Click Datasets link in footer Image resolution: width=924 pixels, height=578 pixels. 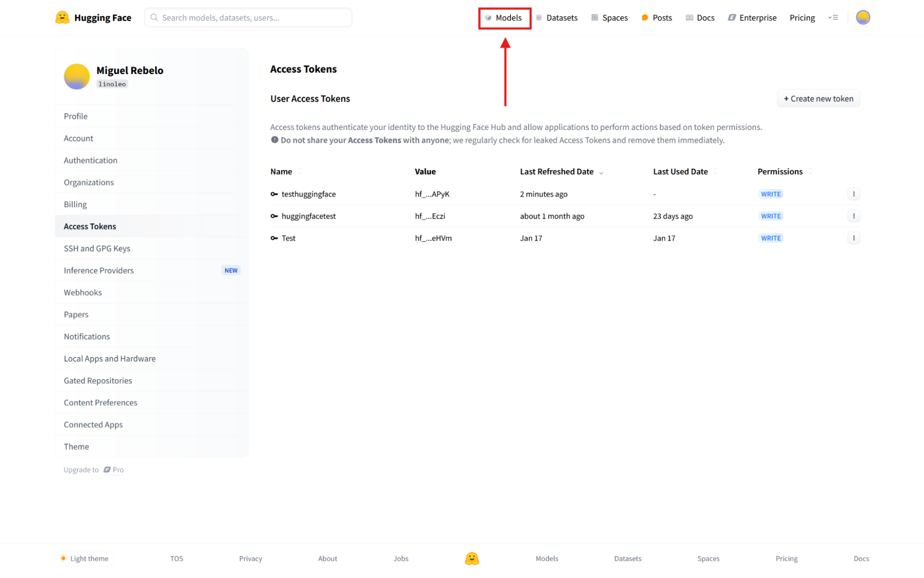click(x=628, y=558)
